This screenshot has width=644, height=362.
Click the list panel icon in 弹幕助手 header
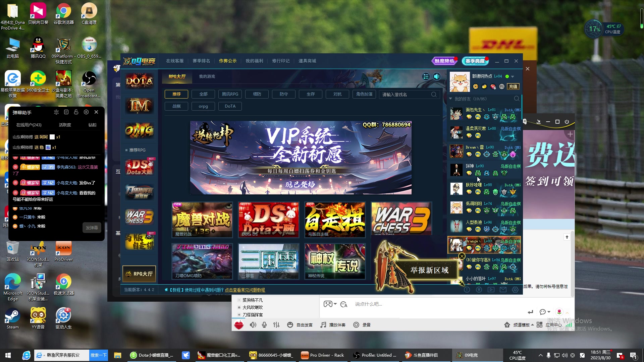(66, 112)
